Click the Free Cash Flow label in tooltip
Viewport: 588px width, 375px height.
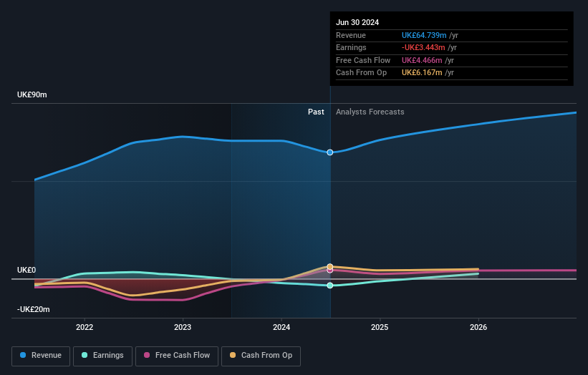[363, 60]
